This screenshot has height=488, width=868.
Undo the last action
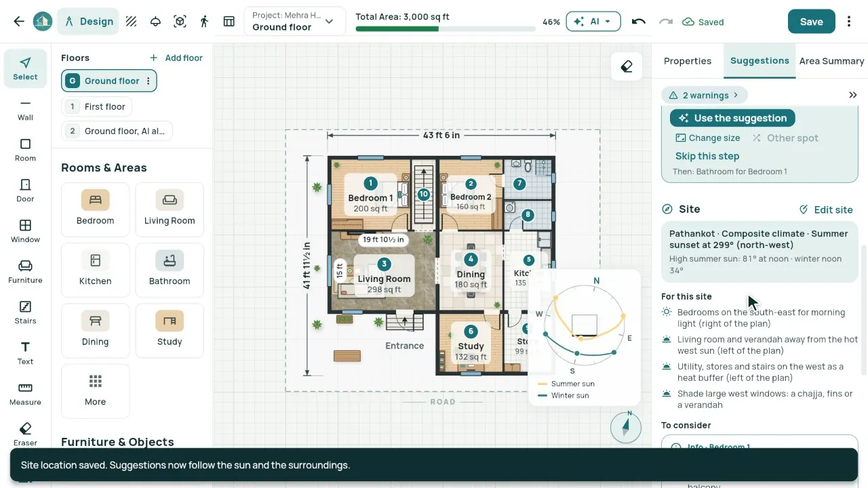638,22
